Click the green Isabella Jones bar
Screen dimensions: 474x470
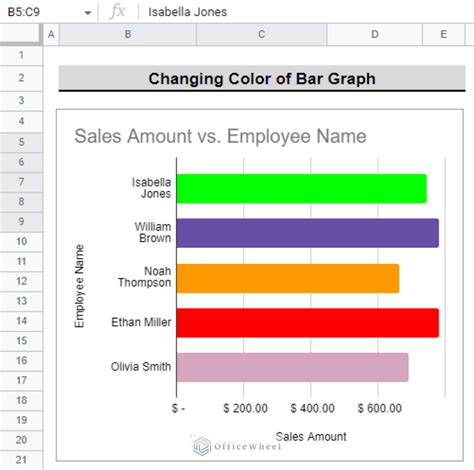301,188
